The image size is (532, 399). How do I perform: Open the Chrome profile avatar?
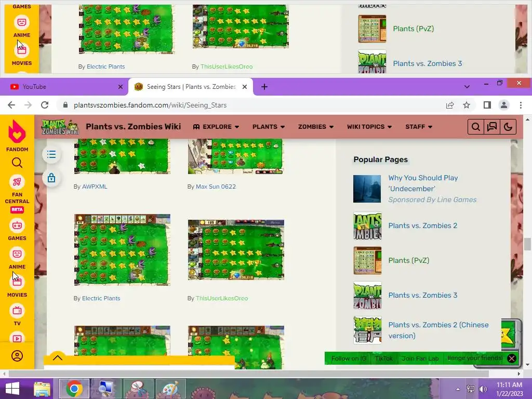pos(504,105)
